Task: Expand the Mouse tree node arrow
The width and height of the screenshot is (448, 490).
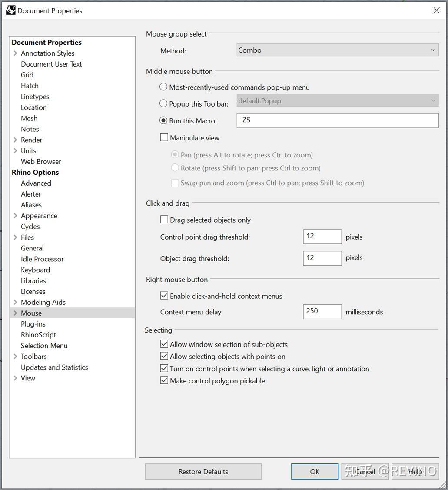Action: click(x=15, y=313)
